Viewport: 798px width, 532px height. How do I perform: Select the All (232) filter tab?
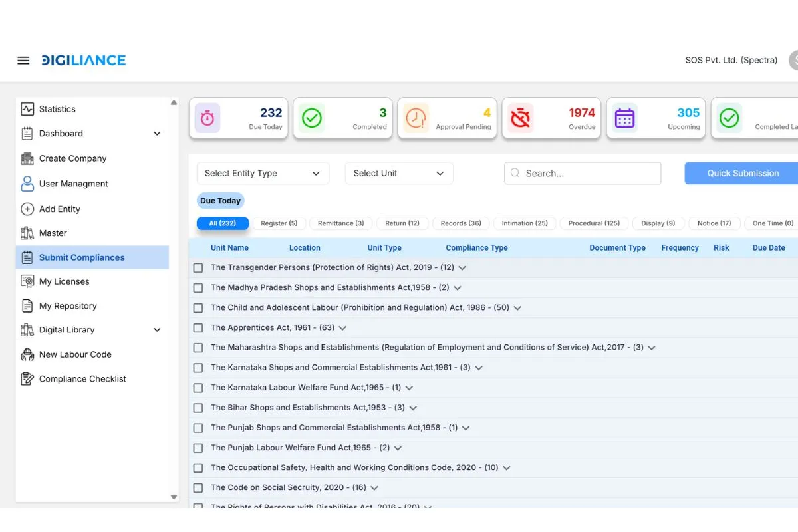click(x=223, y=223)
